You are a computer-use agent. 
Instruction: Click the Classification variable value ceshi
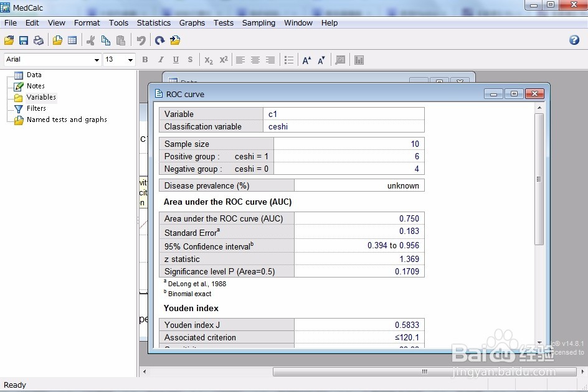[x=278, y=127]
